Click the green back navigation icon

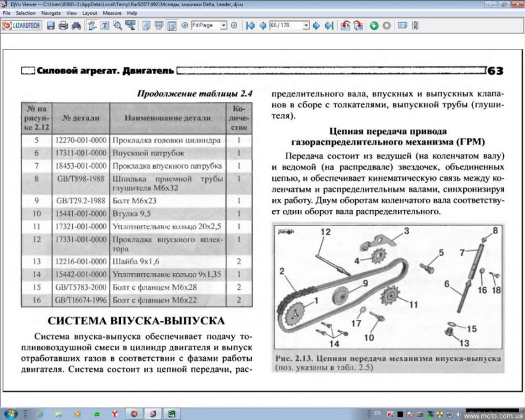(x=374, y=25)
